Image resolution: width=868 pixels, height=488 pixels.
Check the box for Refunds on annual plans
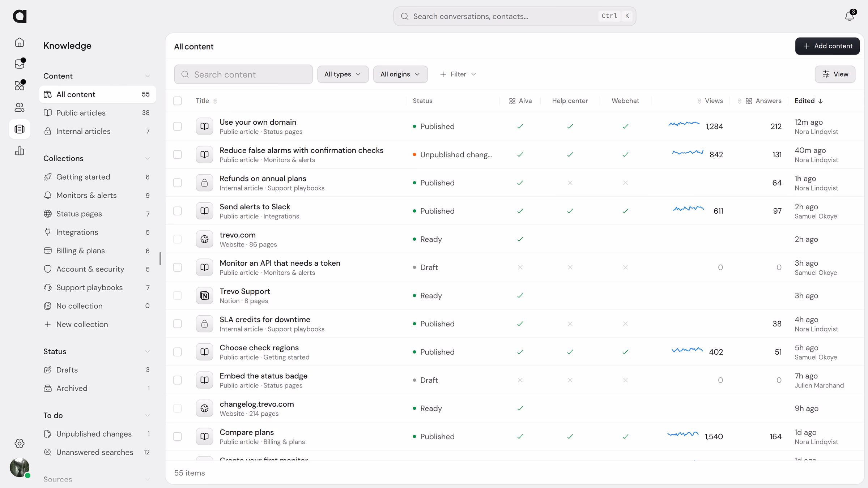click(177, 183)
